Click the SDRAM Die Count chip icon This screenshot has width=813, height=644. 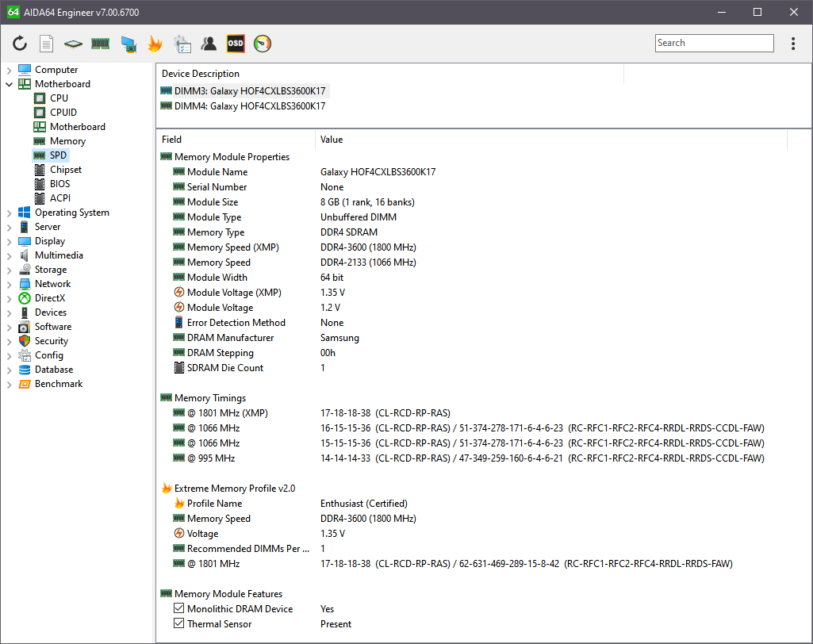(179, 368)
